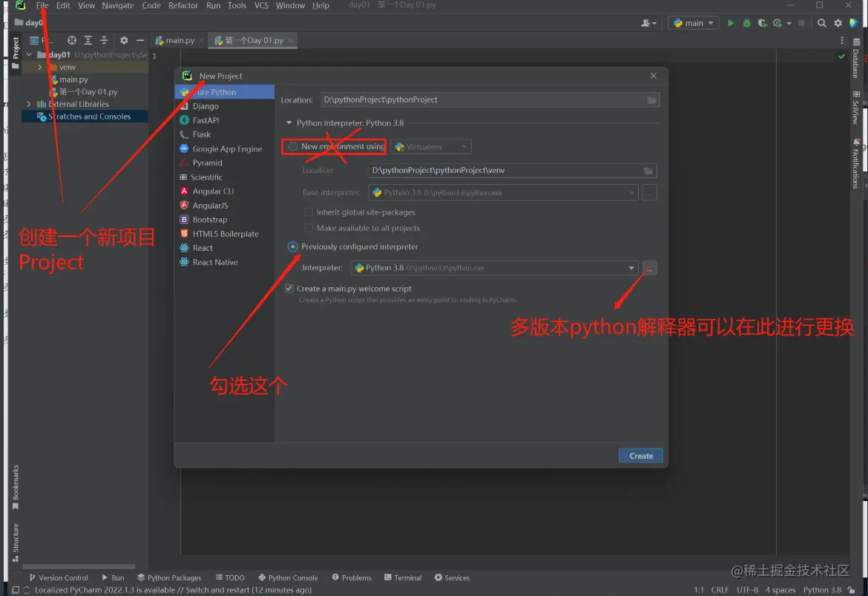Viewport: 868px width, 596px height.
Task: Open the Navigate menu
Action: (117, 5)
